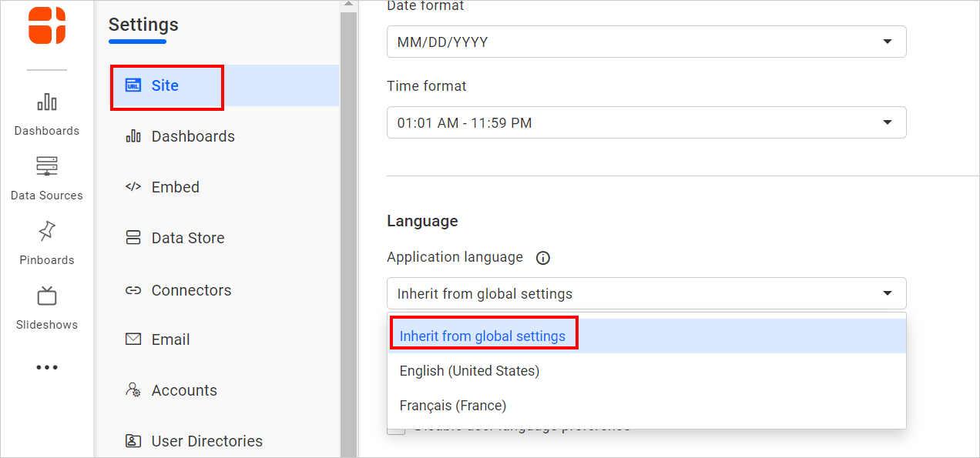Open the Embed settings icon

coord(133,186)
